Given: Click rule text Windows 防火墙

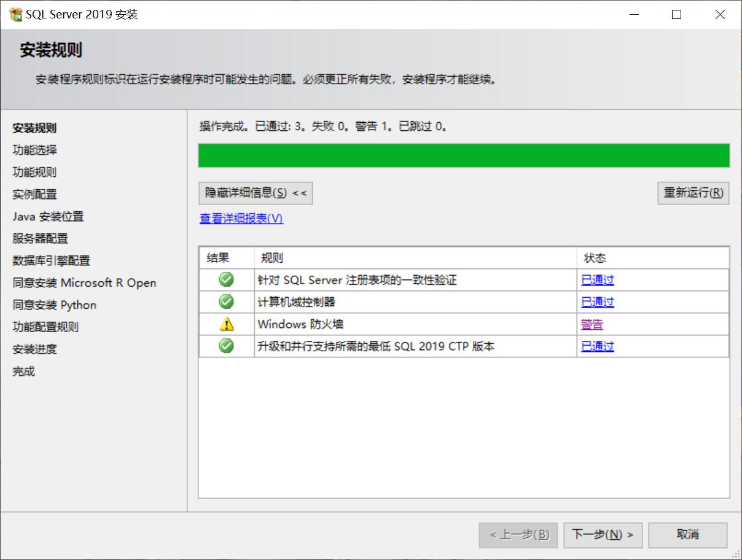Looking at the screenshot, I should pos(300,324).
